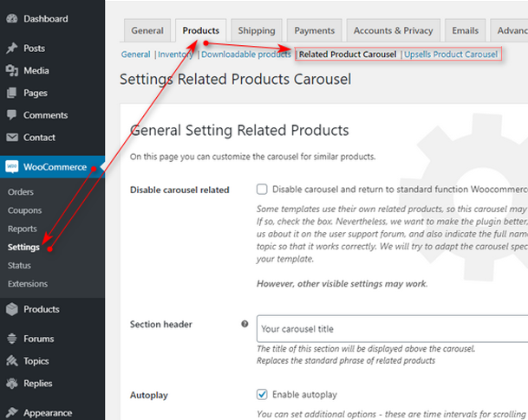
Task: Click the Forums icon in sidebar
Action: (x=12, y=339)
